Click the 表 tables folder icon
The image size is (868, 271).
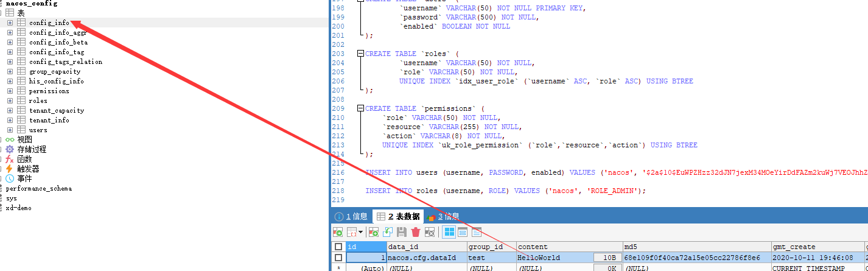click(10, 13)
